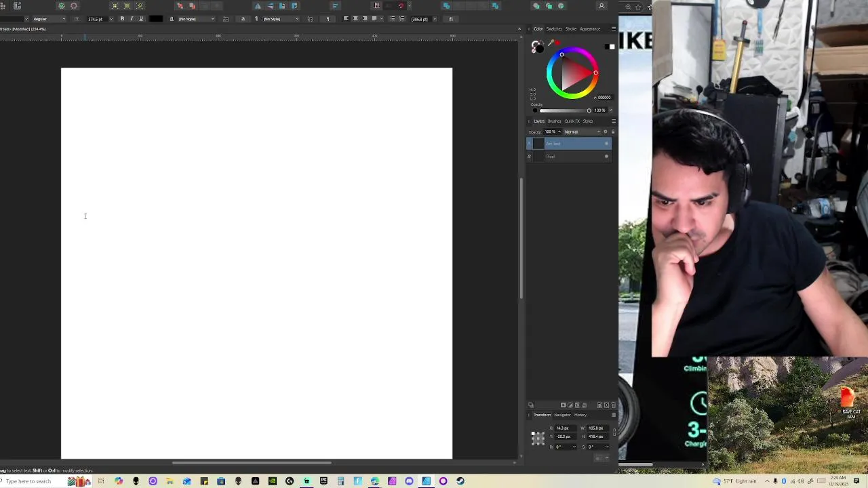Add a pixel layer icon

pyautogui.click(x=606, y=405)
